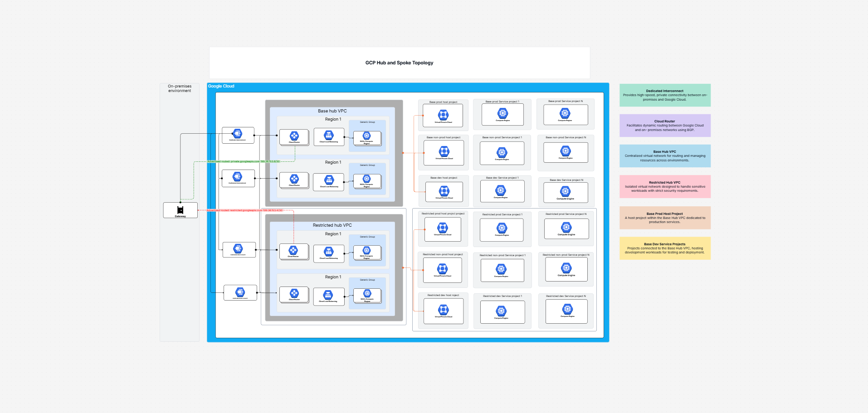Image resolution: width=868 pixels, height=413 pixels.
Task: Select Cloud Load Balancing icon in Restricted hub VPC upper Region 1
Action: pyautogui.click(x=329, y=252)
